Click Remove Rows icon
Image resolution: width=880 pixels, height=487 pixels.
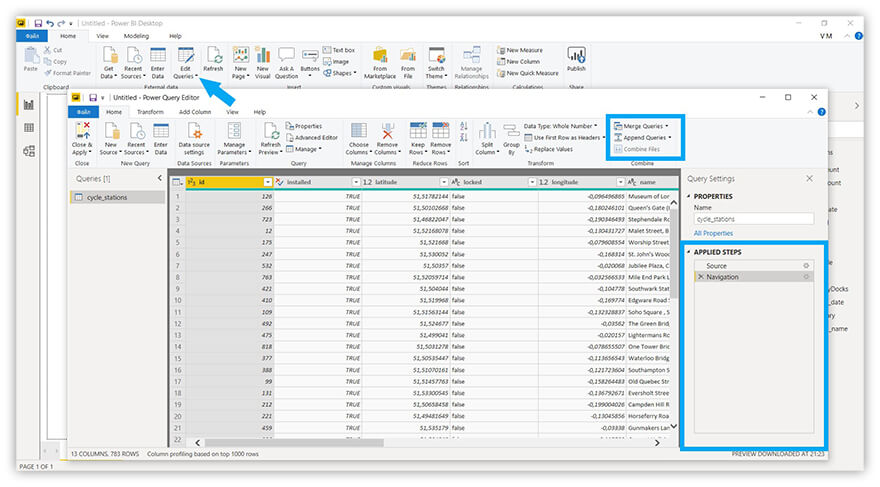[441, 130]
